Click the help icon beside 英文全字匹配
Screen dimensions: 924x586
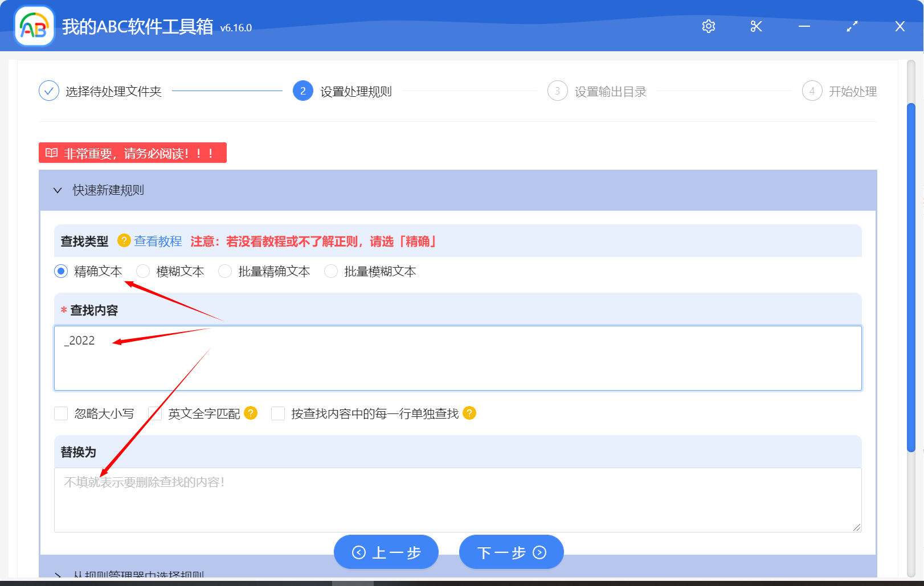(x=250, y=413)
